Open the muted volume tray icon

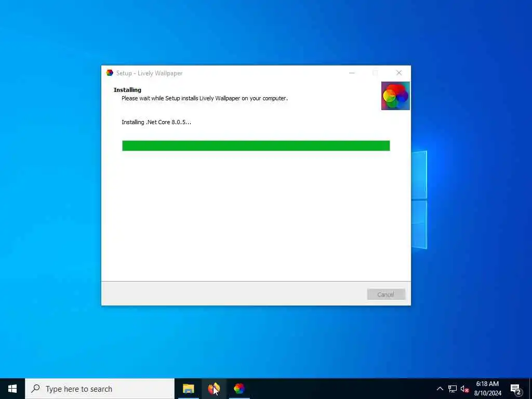[464, 389]
